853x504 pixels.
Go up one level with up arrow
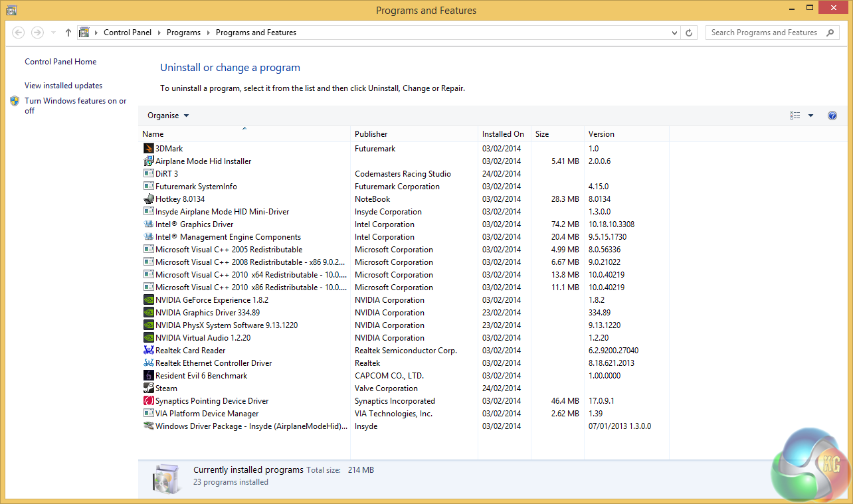coord(68,33)
